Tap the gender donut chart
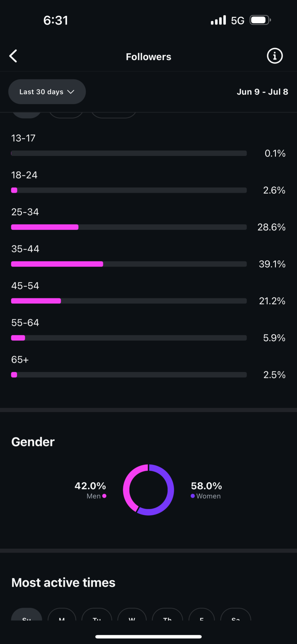This screenshot has height=644, width=297. pyautogui.click(x=148, y=490)
